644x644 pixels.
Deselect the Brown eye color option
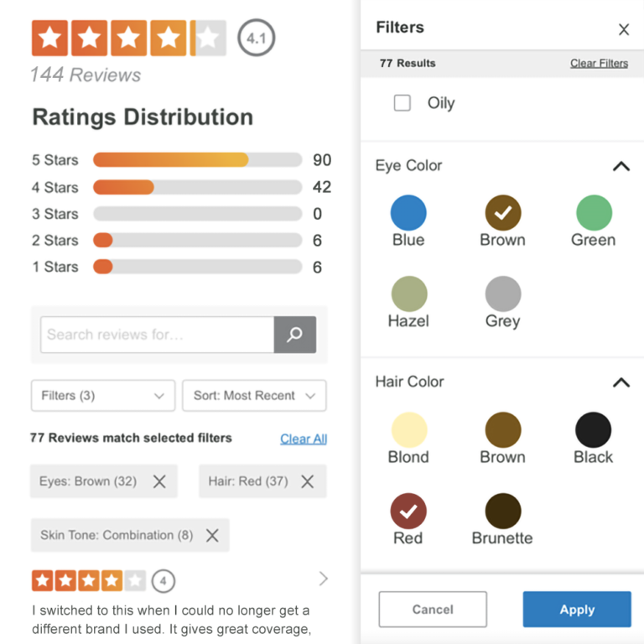pos(502,213)
